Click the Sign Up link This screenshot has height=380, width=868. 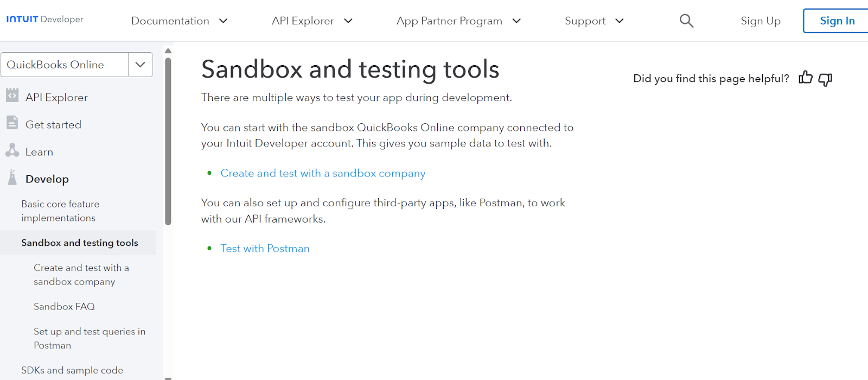point(761,21)
